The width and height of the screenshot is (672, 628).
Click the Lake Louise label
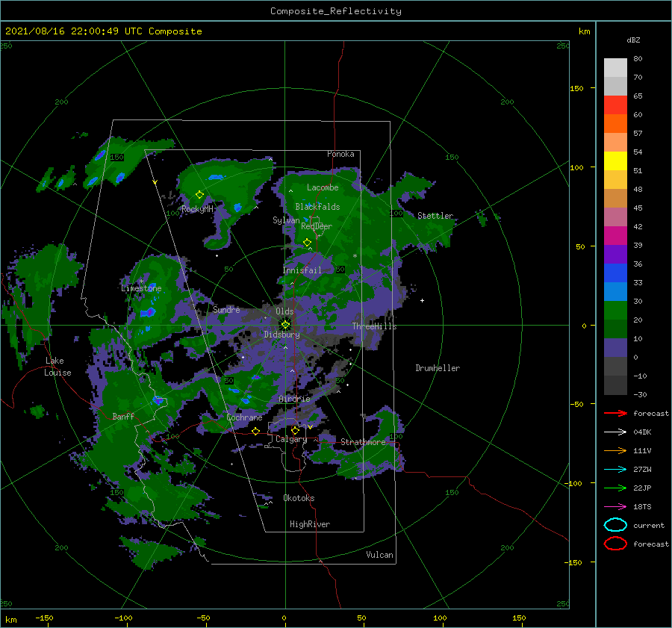click(x=57, y=367)
